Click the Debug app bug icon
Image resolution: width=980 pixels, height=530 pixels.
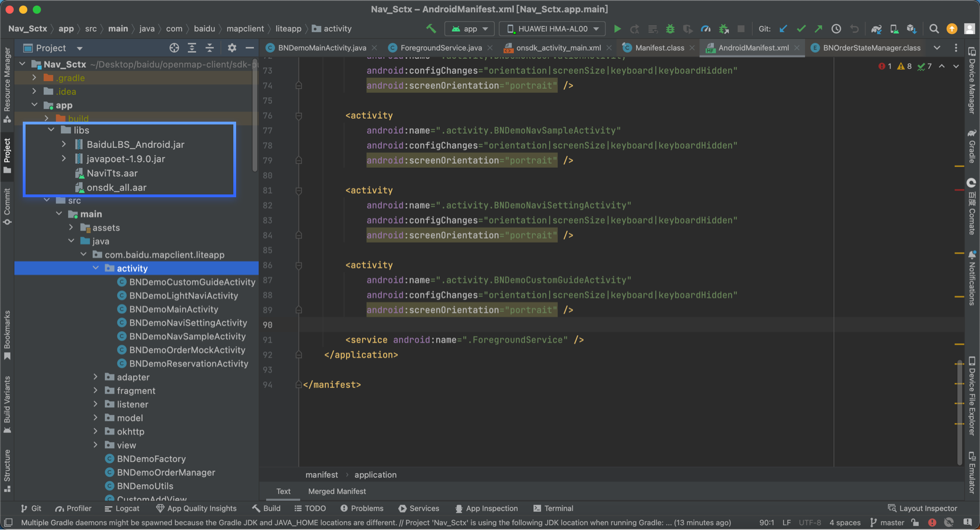[670, 29]
